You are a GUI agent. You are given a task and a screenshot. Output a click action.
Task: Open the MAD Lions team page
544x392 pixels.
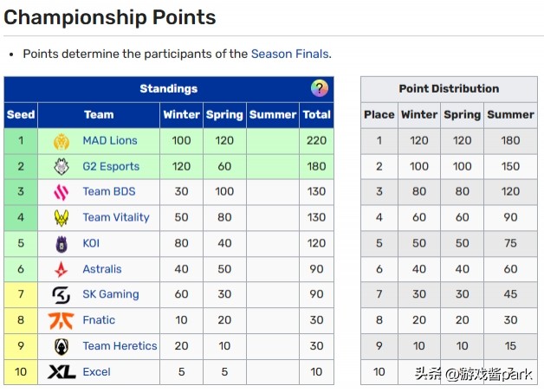click(x=110, y=140)
